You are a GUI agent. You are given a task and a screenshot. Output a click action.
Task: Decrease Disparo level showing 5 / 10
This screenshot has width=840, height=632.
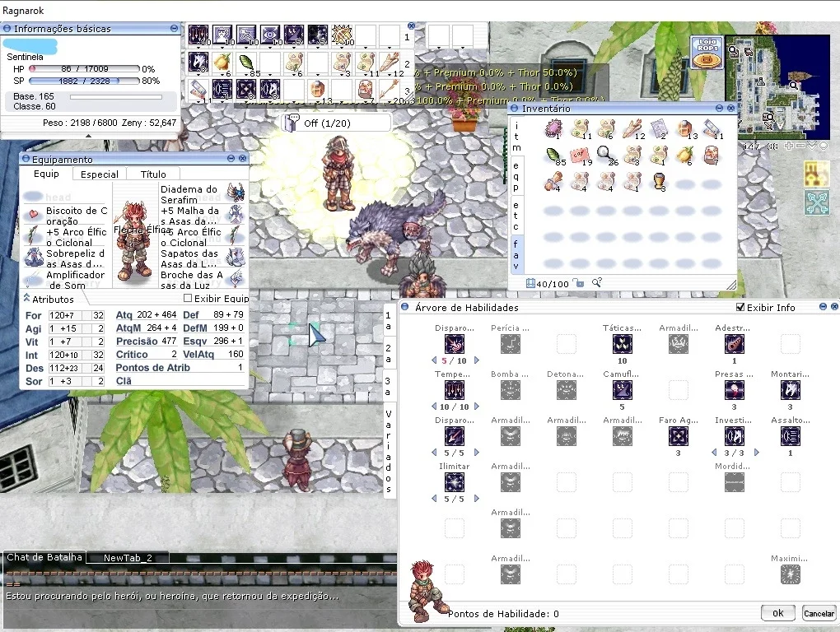pyautogui.click(x=434, y=360)
